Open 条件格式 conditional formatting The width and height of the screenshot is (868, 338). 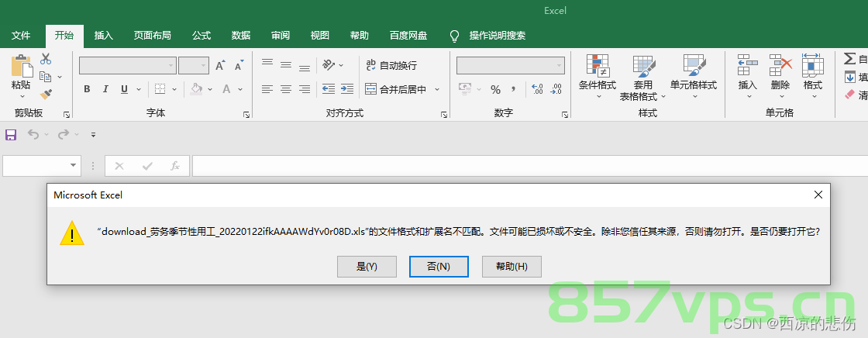598,77
